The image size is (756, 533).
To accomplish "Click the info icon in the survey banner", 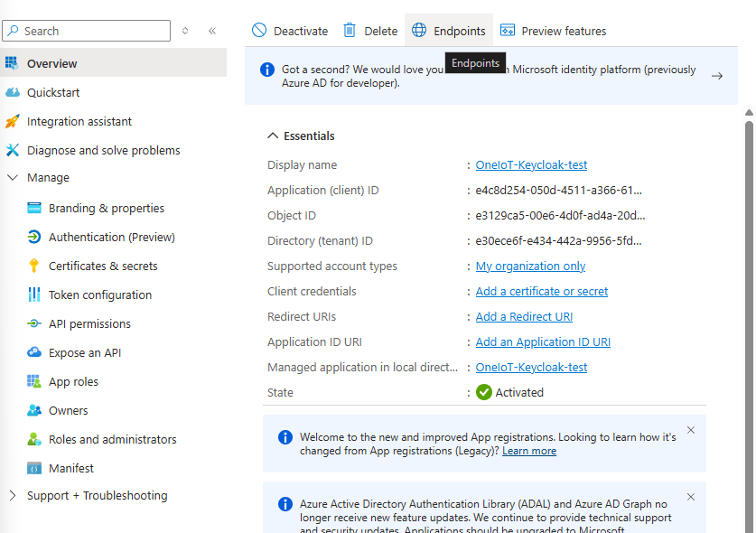I will [267, 70].
